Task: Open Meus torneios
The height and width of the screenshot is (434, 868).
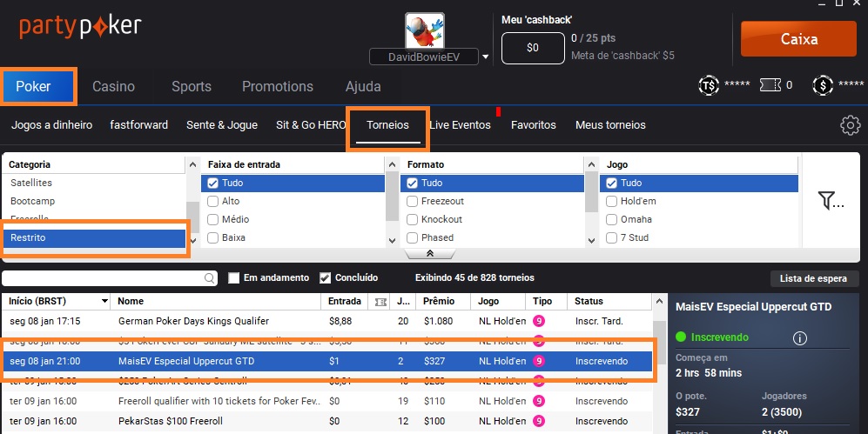Action: (x=610, y=125)
